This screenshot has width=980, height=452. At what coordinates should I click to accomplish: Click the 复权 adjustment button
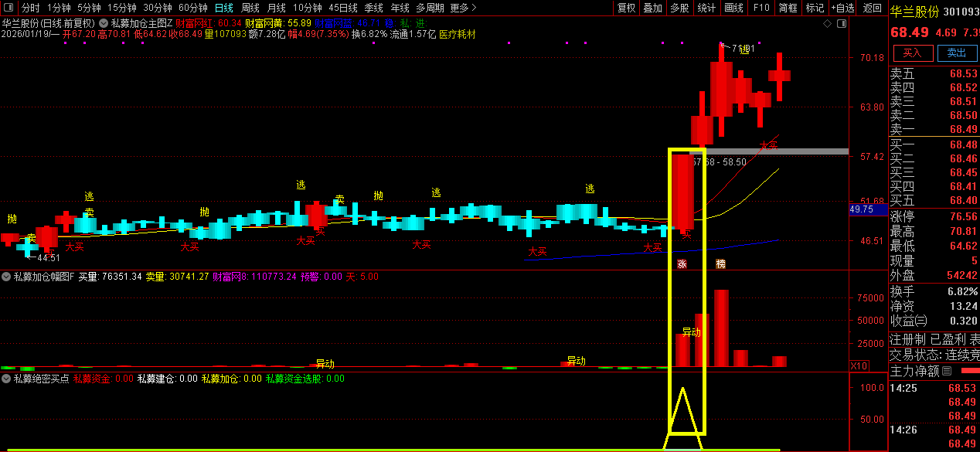(x=626, y=8)
